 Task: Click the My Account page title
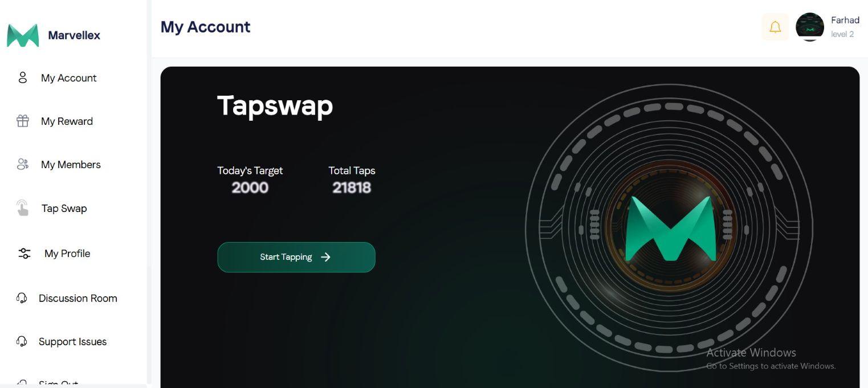tap(205, 27)
